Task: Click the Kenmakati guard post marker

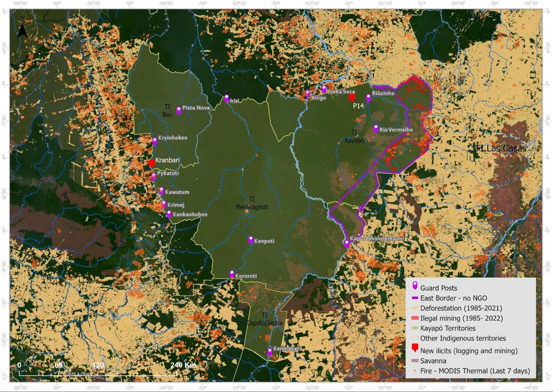Action: pyautogui.click(x=270, y=352)
